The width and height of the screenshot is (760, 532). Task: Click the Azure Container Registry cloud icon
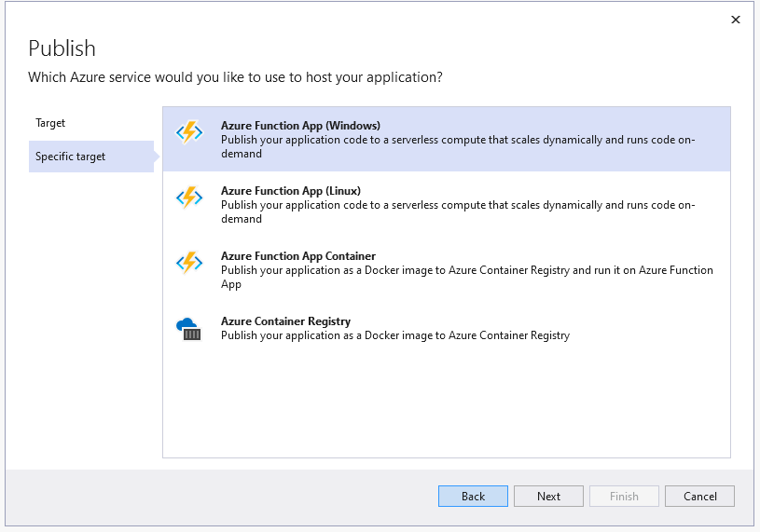click(189, 328)
